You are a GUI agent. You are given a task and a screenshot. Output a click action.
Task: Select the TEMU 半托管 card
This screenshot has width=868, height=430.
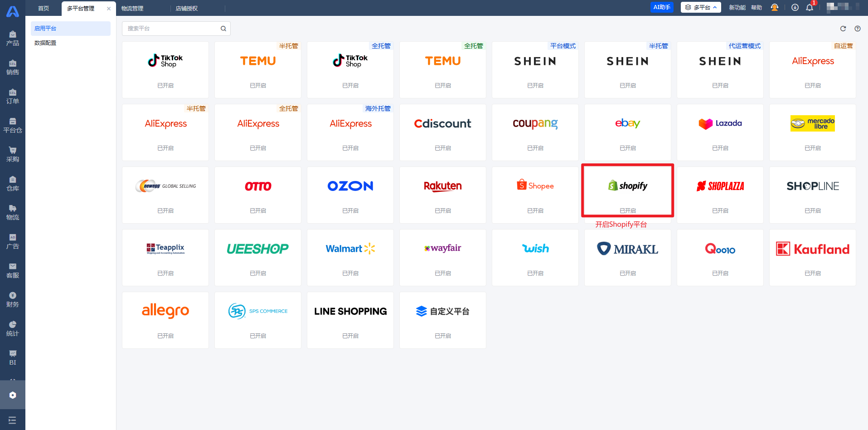258,70
